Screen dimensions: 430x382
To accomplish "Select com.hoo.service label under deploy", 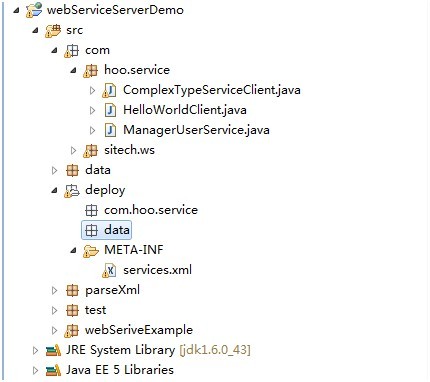I will pyautogui.click(x=151, y=210).
